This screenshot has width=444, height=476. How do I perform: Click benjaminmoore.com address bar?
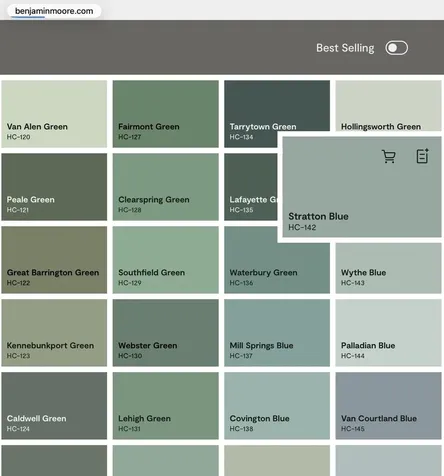[54, 11]
